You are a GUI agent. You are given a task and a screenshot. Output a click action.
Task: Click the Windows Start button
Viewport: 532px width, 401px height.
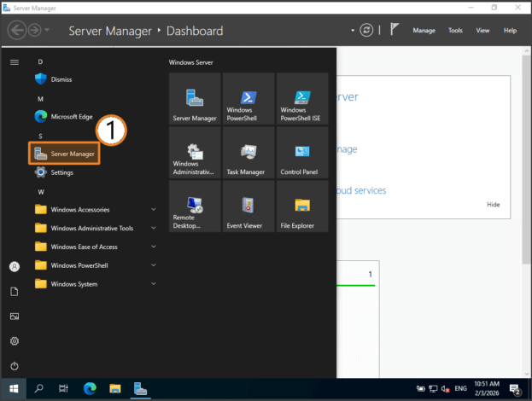click(14, 388)
